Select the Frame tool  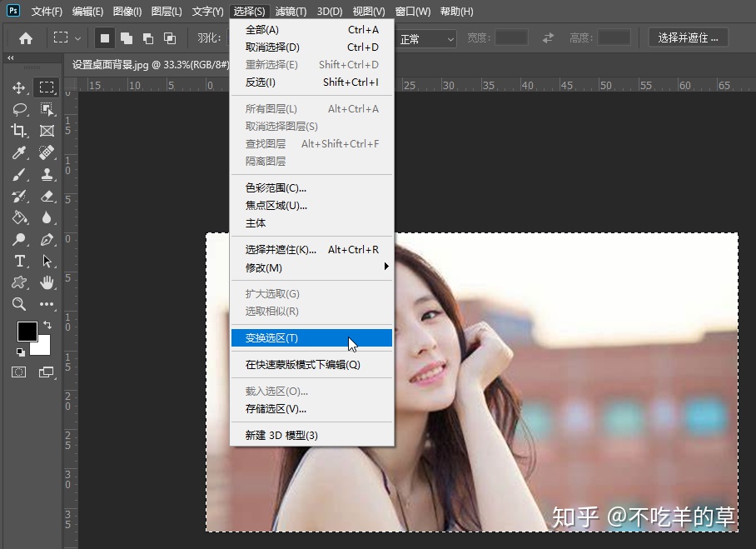(x=47, y=131)
